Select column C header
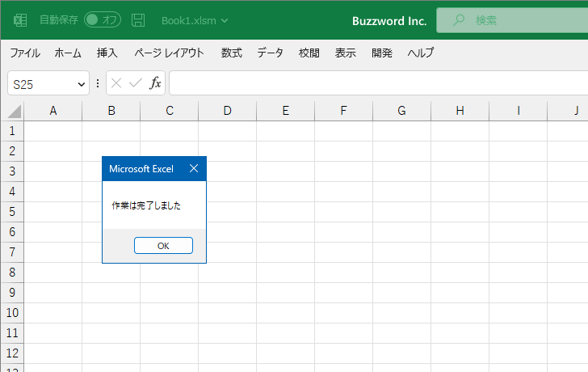The image size is (588, 372). [169, 111]
